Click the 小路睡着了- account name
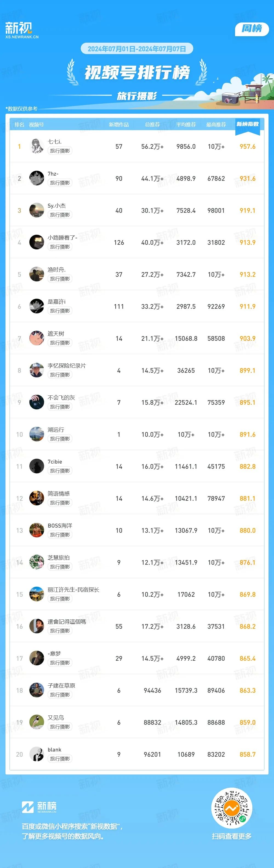Screen dimensions: 274x868 62,238
